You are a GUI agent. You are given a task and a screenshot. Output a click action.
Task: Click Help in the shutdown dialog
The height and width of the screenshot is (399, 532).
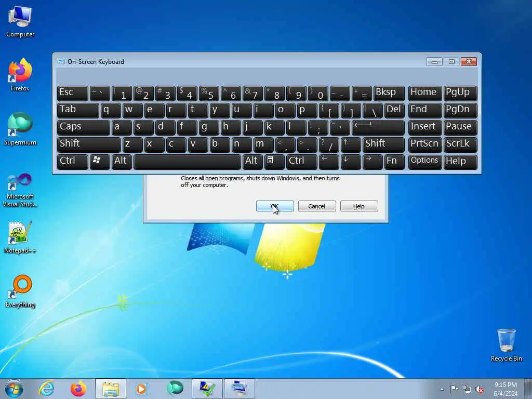point(359,206)
